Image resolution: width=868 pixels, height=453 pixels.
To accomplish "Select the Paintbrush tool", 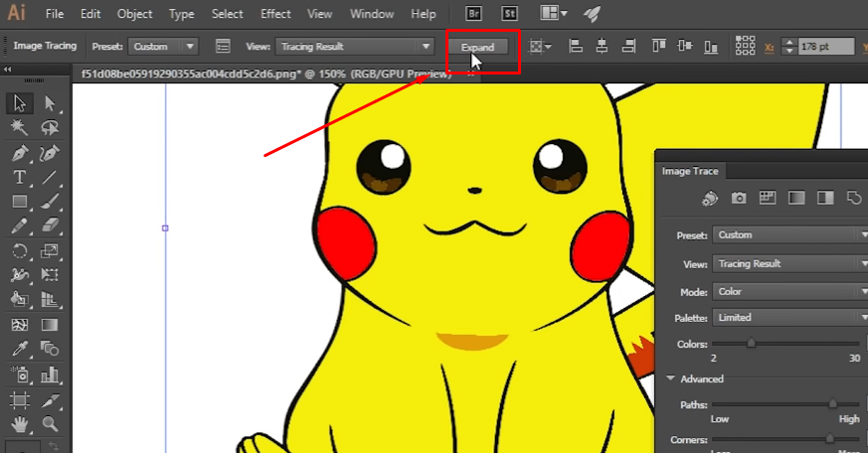I will (50, 202).
